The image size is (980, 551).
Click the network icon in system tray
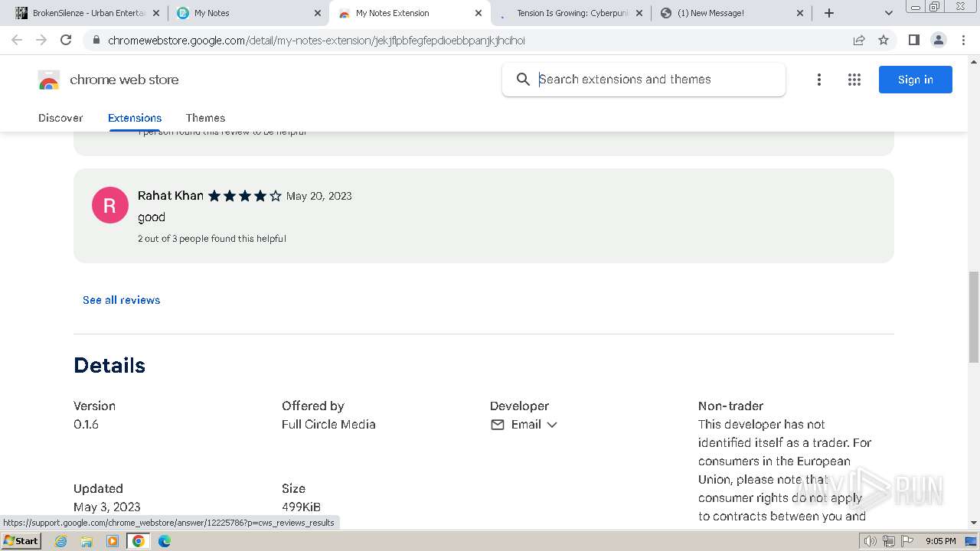tap(888, 541)
